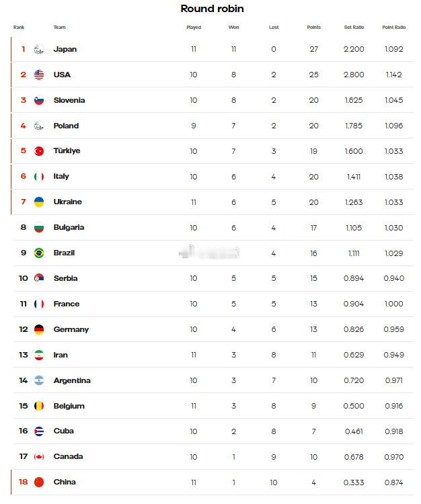Screen dimensions: 421x504
Task: Sort by the Set Ratio column header
Action: tap(354, 28)
